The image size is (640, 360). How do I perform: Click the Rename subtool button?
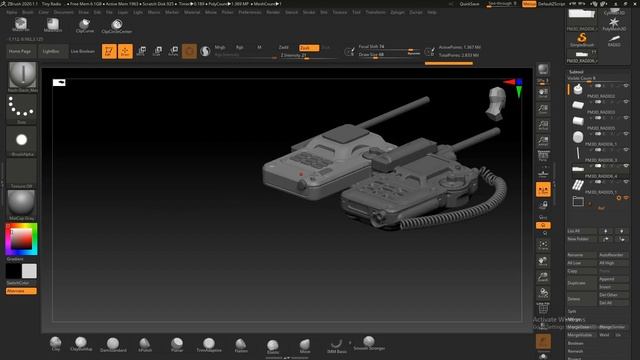click(581, 255)
